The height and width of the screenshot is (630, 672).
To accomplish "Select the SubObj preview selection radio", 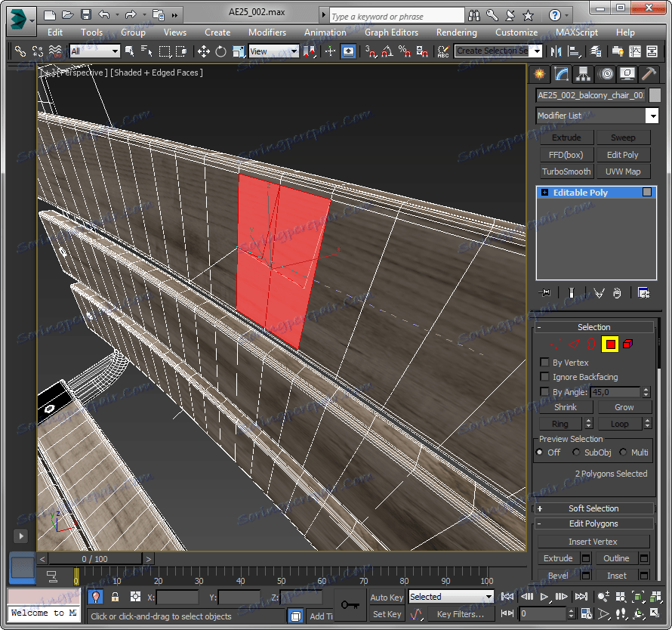I will [577, 452].
